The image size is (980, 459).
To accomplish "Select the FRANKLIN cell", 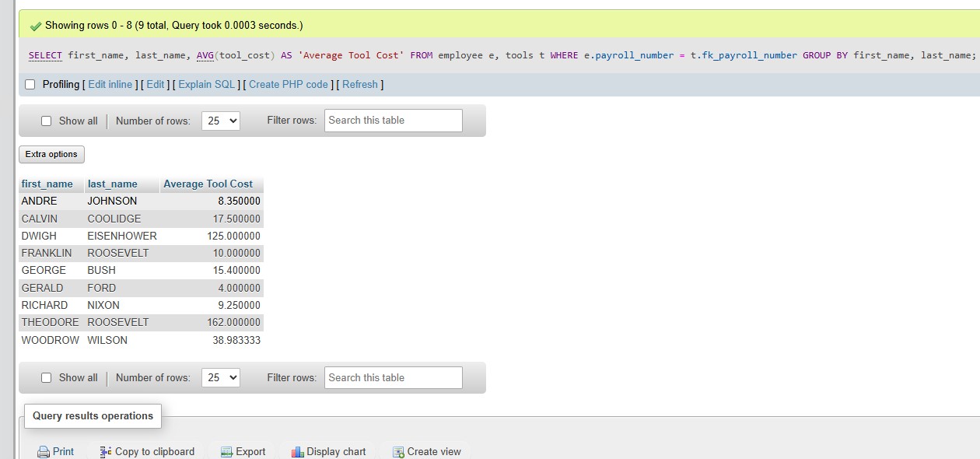I will point(51,253).
